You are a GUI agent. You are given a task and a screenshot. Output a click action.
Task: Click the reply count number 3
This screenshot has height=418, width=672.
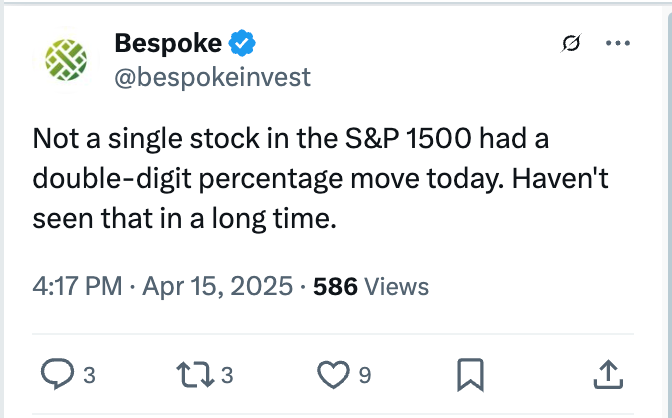click(89, 375)
